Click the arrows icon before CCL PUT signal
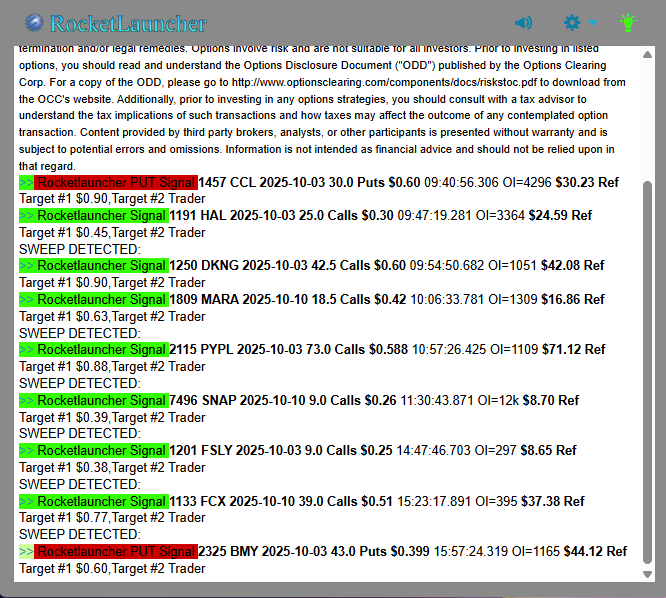 (x=26, y=182)
